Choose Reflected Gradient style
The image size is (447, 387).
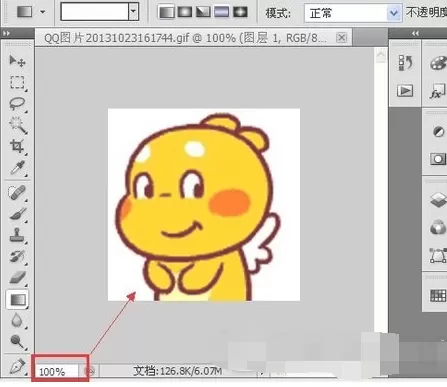pos(221,12)
